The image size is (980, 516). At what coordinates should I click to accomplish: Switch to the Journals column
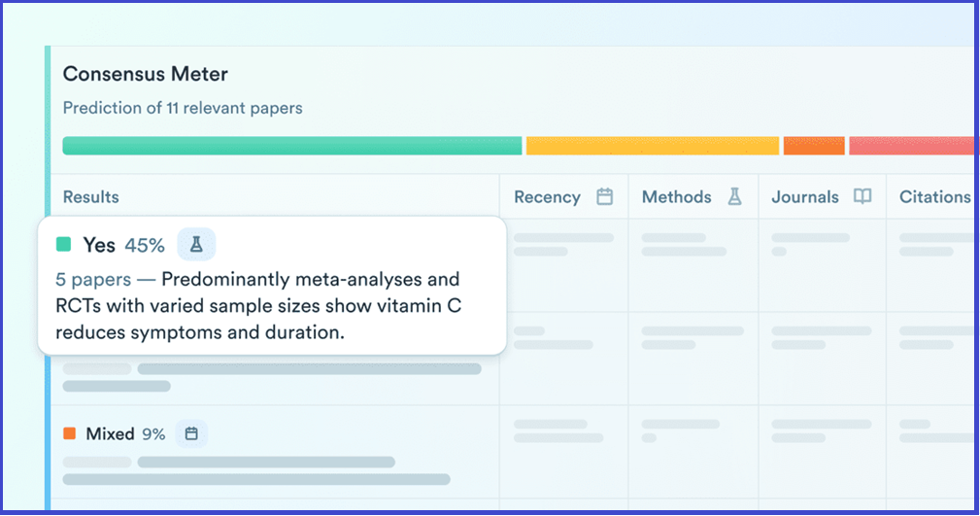pyautogui.click(x=804, y=197)
